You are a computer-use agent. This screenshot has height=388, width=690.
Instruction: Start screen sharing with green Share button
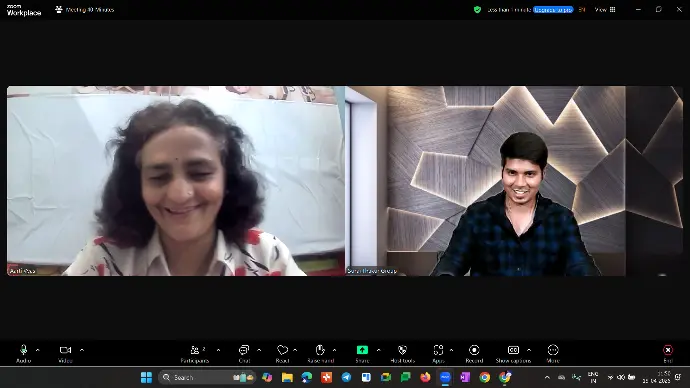(x=362, y=353)
